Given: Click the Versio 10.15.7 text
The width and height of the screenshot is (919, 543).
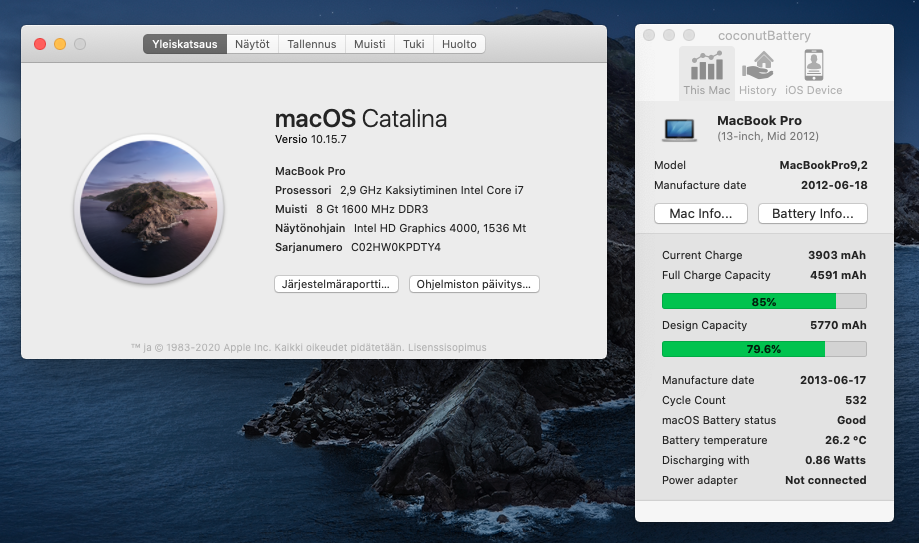Looking at the screenshot, I should [311, 139].
